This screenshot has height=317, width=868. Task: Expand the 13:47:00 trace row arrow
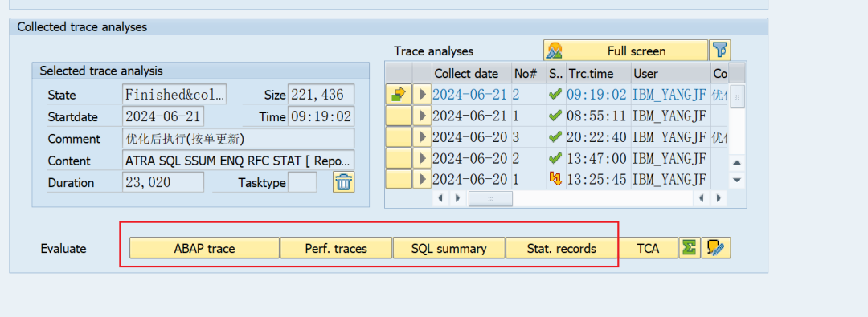point(423,159)
